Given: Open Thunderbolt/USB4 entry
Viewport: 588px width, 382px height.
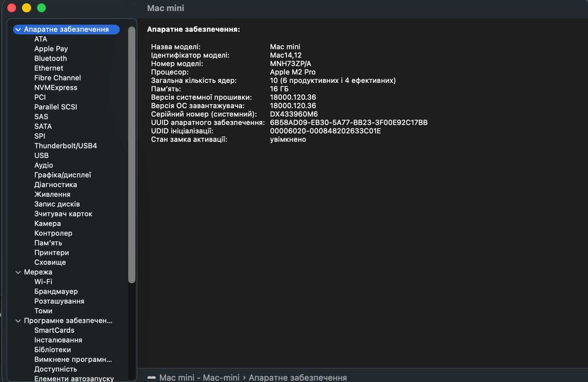Looking at the screenshot, I should coord(66,146).
